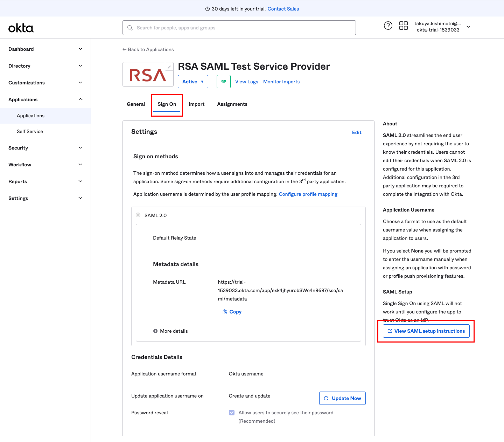Open the Active status dropdown

pyautogui.click(x=193, y=82)
